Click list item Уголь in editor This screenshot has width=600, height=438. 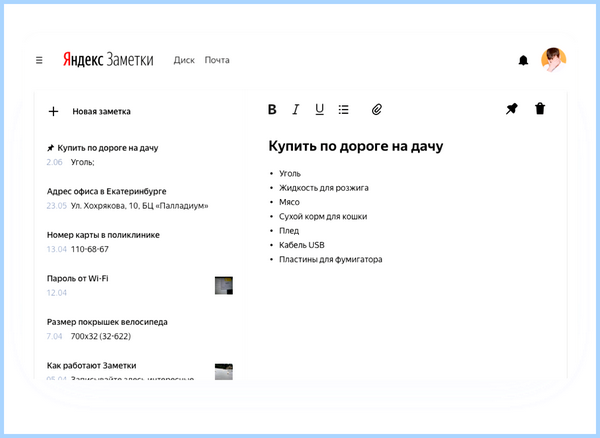click(290, 173)
